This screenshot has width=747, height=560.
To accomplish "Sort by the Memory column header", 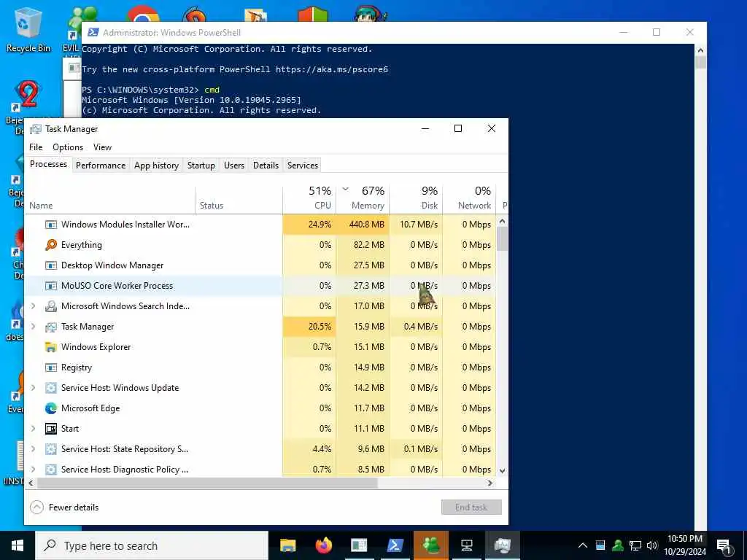I will click(363, 200).
